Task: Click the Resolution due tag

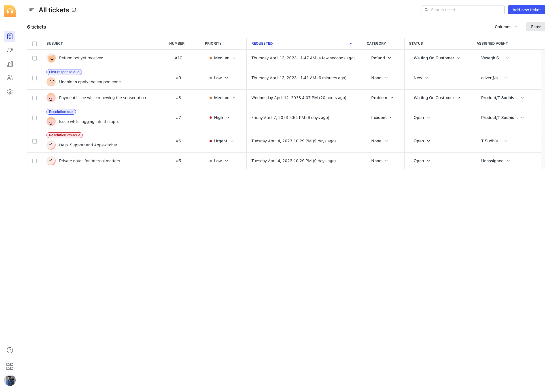Action: click(x=61, y=112)
